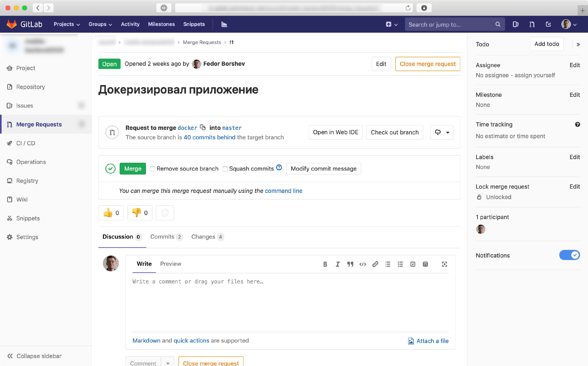Select Write tab in comment box

coord(144,264)
